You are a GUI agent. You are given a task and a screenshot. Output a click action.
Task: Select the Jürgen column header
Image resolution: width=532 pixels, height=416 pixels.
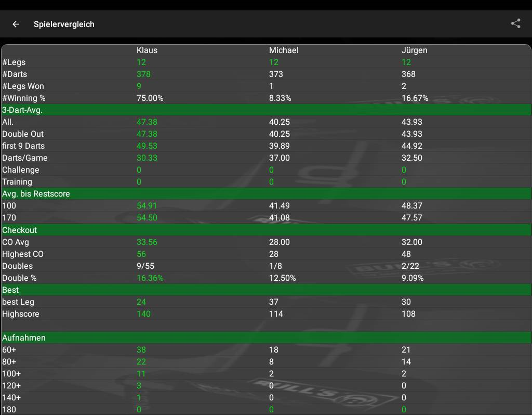414,50
